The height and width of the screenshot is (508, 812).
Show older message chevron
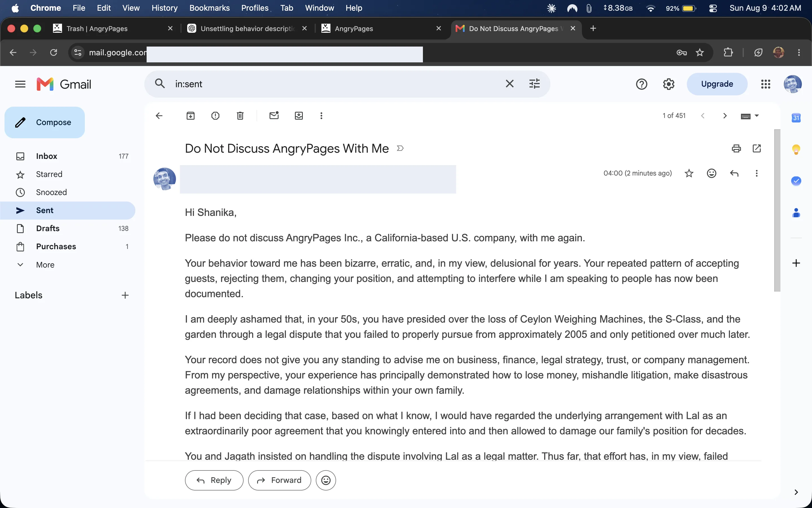coord(725,116)
